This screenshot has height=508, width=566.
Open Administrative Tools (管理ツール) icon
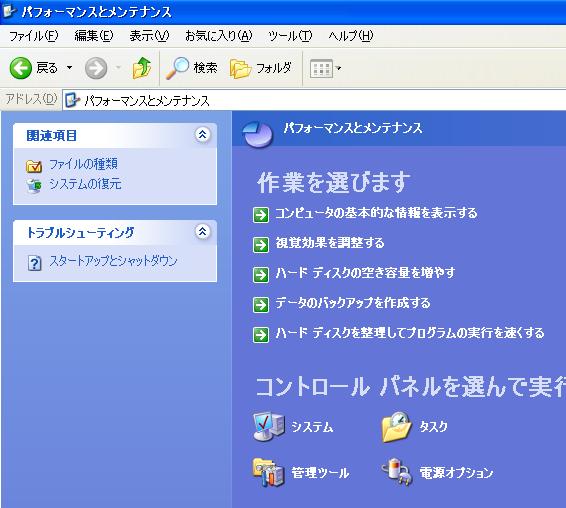[x=269, y=472]
